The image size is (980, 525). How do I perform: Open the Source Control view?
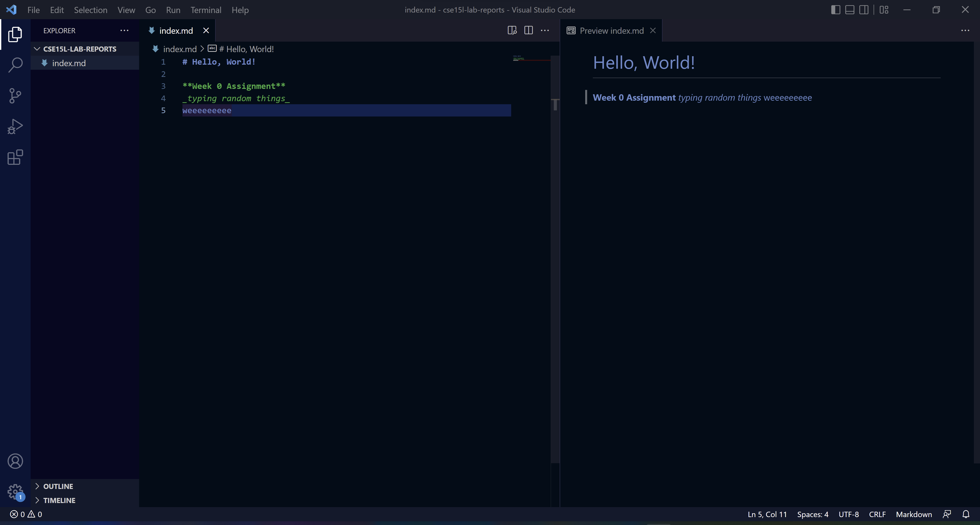coord(15,96)
